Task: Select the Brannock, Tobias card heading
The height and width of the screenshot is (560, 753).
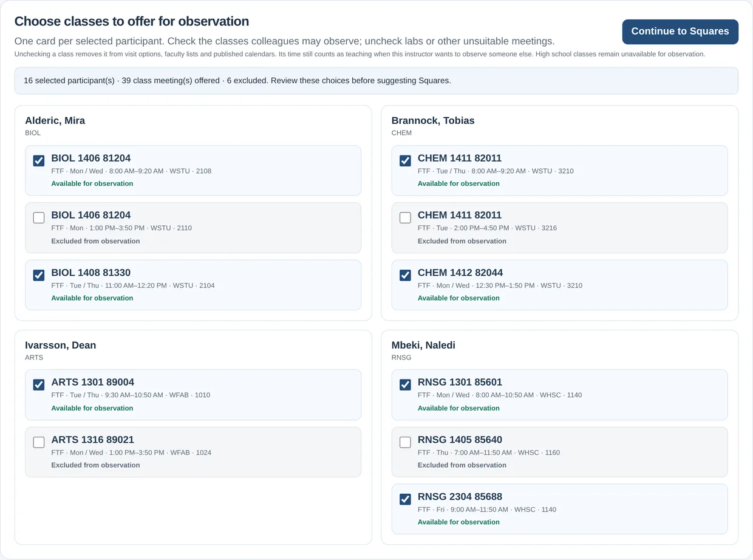Action: (433, 120)
